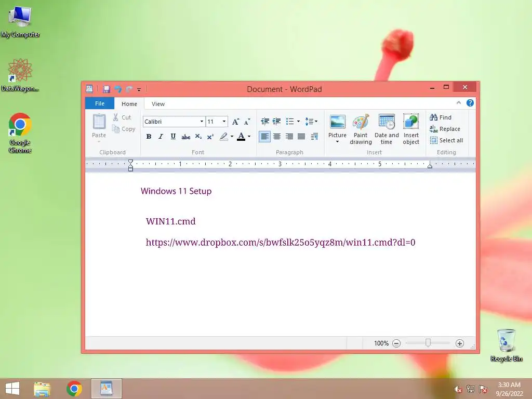Click Find in Editing group
This screenshot has width=532, height=399.
point(441,117)
